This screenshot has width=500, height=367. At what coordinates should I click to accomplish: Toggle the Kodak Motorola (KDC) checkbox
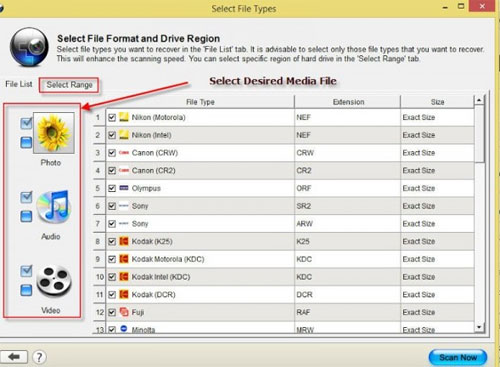point(112,259)
